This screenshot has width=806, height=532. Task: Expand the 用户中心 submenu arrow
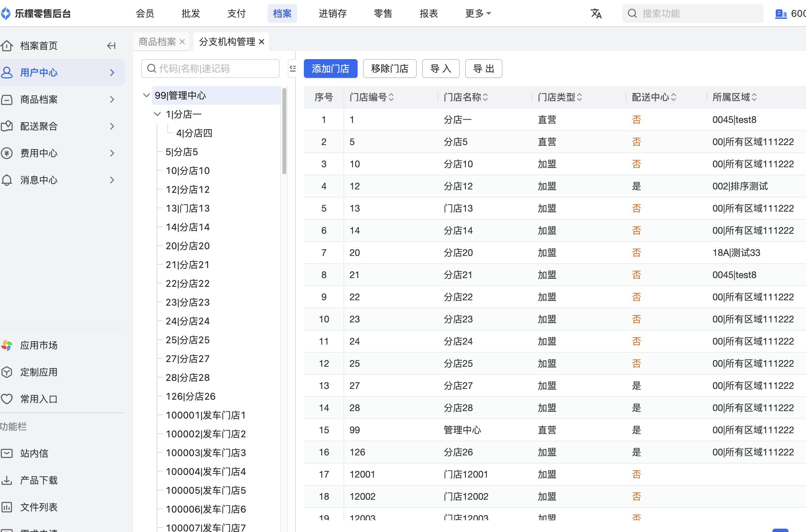click(x=112, y=72)
